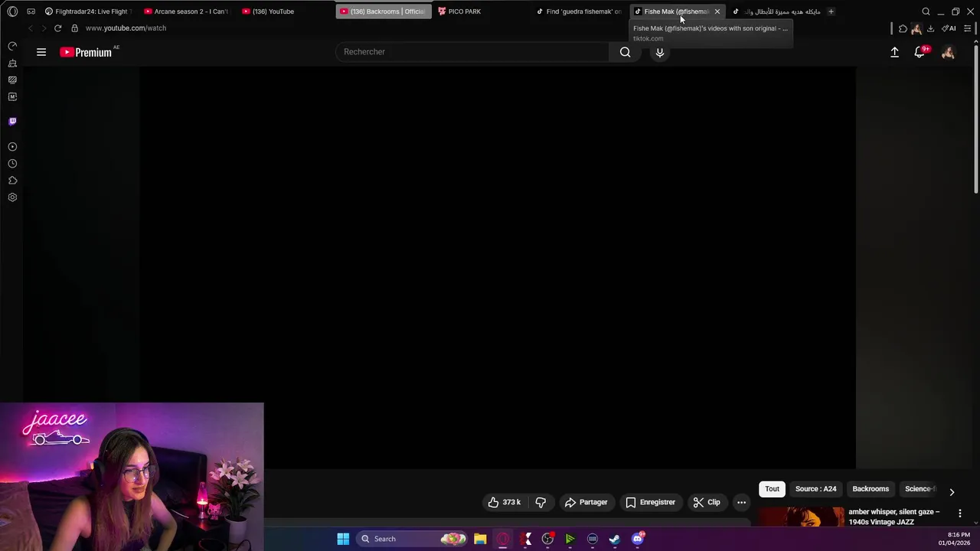Open GX Control speedometer in sidebar
The height and width of the screenshot is (551, 980).
(x=12, y=46)
